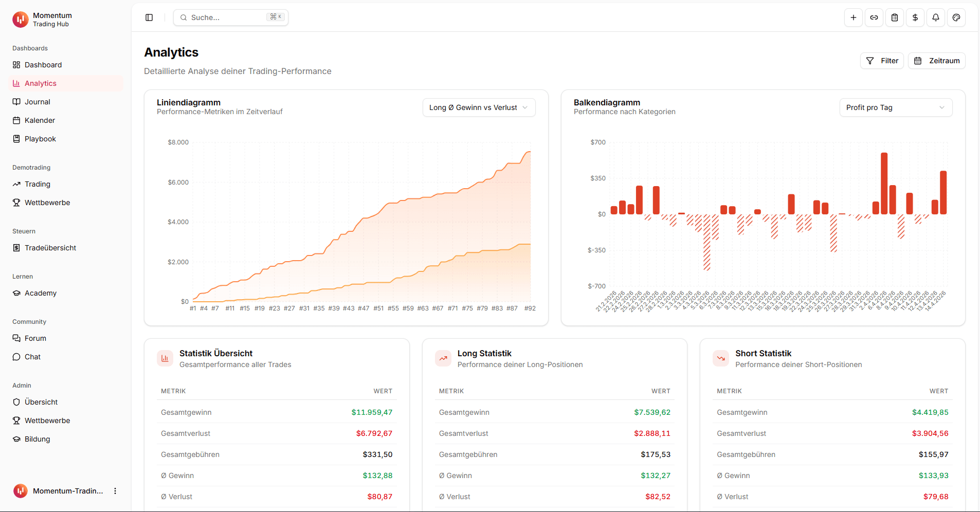Click the Chat bubble icon

16,357
